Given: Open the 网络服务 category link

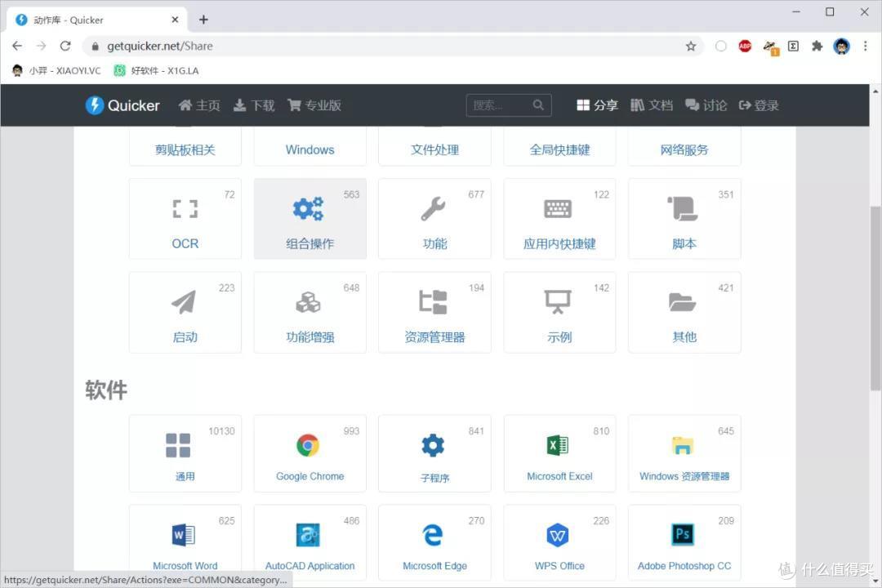Looking at the screenshot, I should pos(684,149).
